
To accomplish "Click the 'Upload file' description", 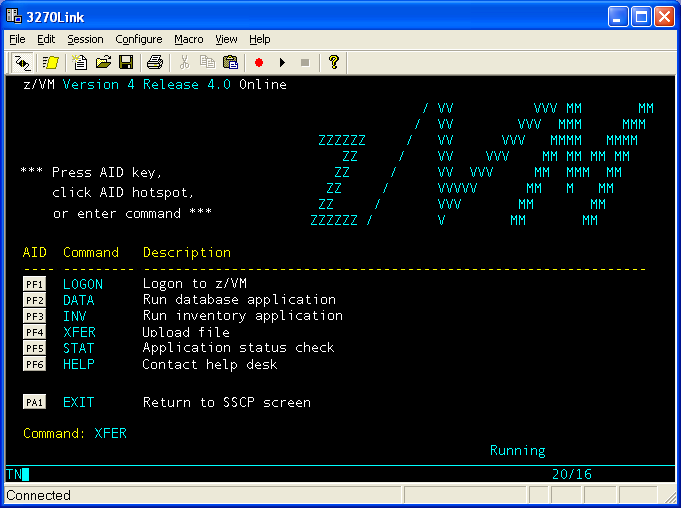I will coord(186,333).
